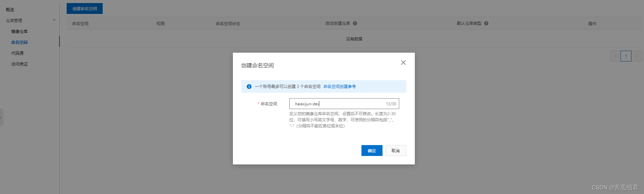Click the 13/30 character counter

point(391,104)
